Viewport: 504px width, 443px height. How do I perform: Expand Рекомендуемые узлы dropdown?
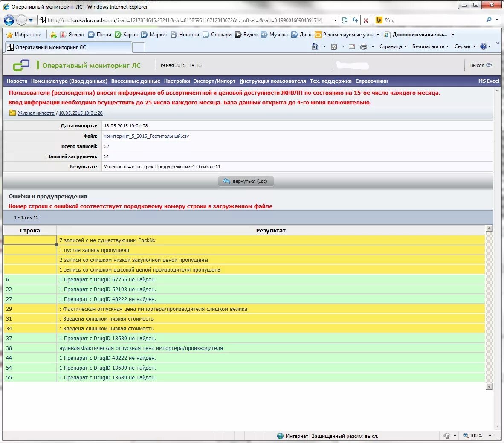click(x=378, y=35)
